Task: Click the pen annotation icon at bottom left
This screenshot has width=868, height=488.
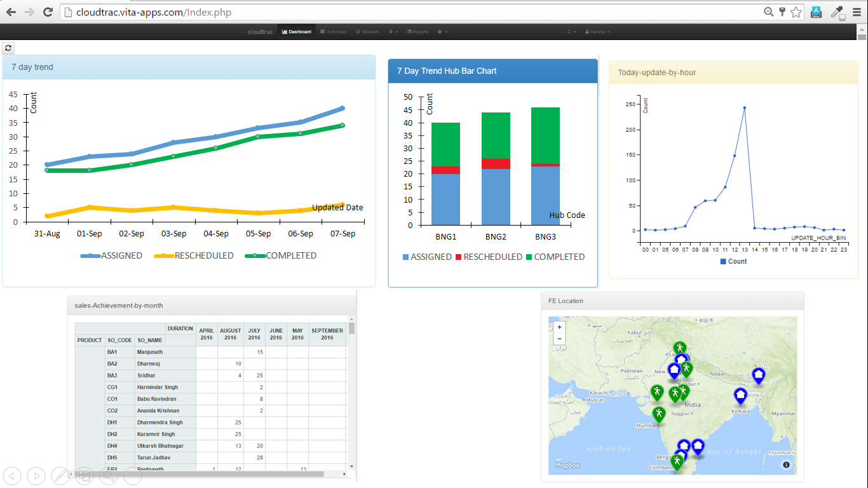Action: point(60,475)
